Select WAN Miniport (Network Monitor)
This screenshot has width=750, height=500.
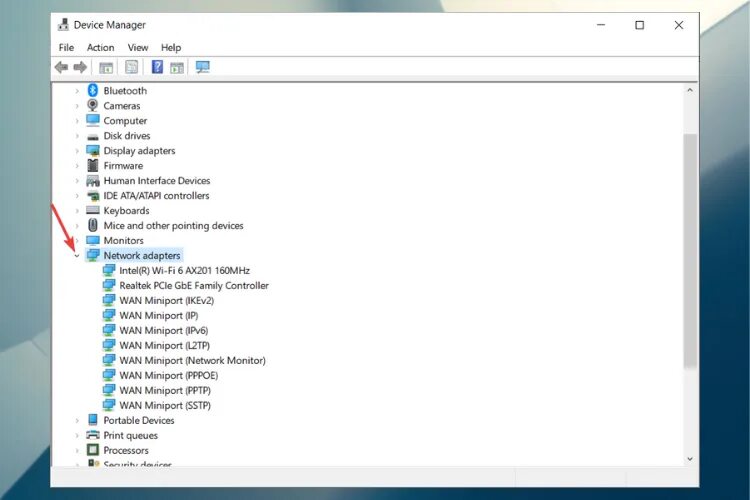[x=192, y=360]
